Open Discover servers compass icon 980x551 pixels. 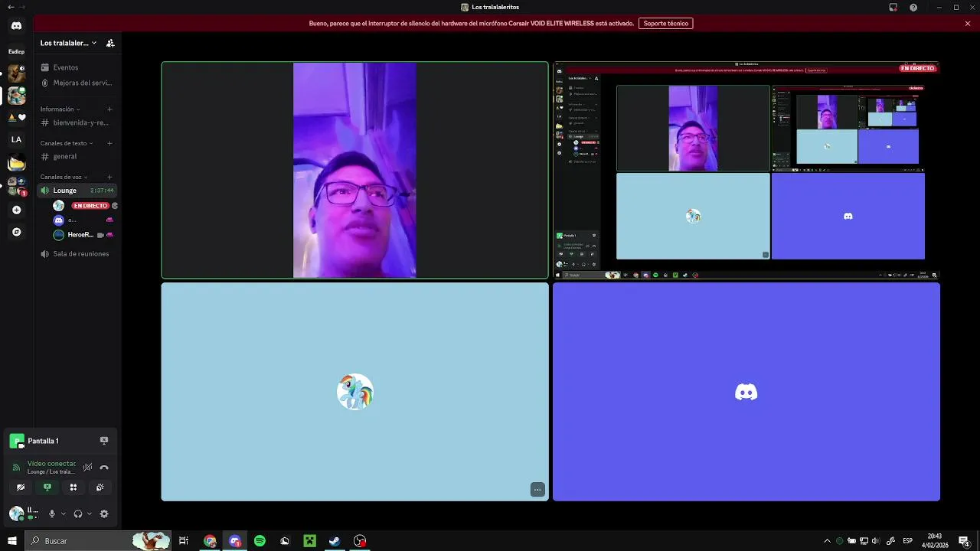click(x=16, y=232)
